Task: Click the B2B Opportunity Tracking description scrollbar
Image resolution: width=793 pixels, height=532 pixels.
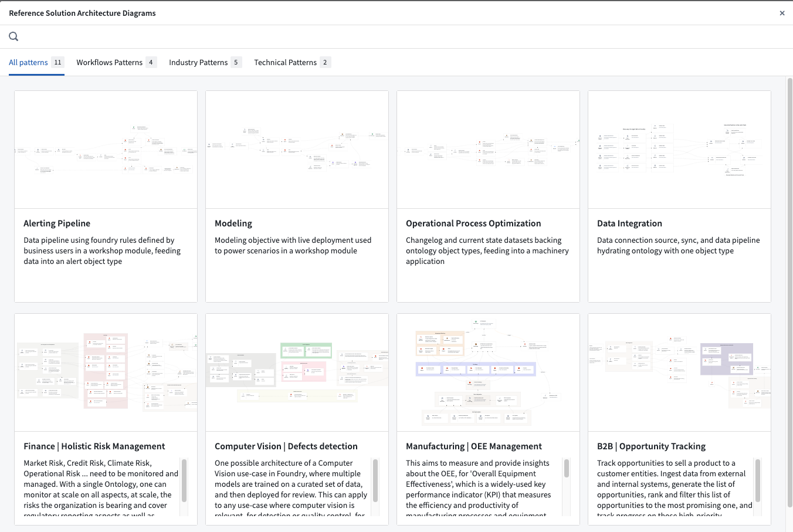Action: (758, 480)
